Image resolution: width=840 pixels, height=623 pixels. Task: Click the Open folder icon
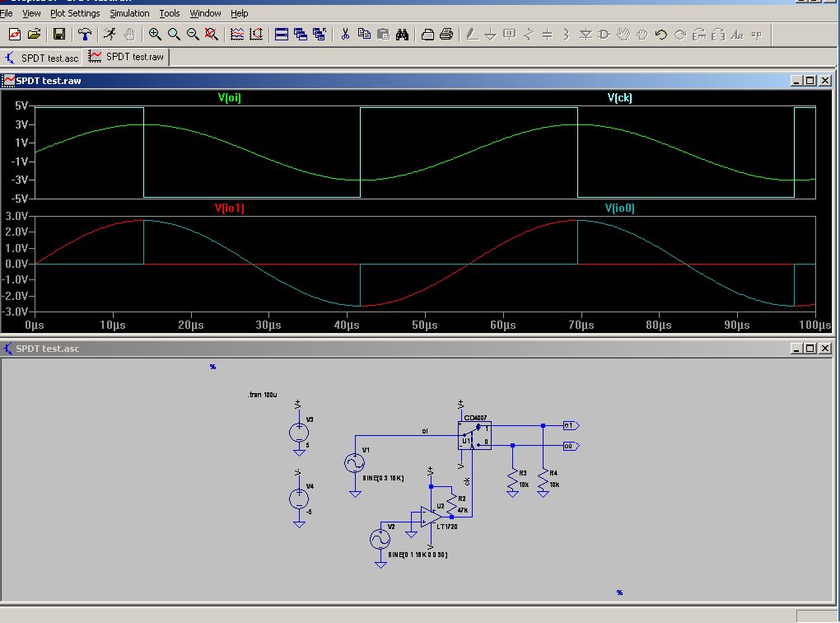[x=35, y=34]
